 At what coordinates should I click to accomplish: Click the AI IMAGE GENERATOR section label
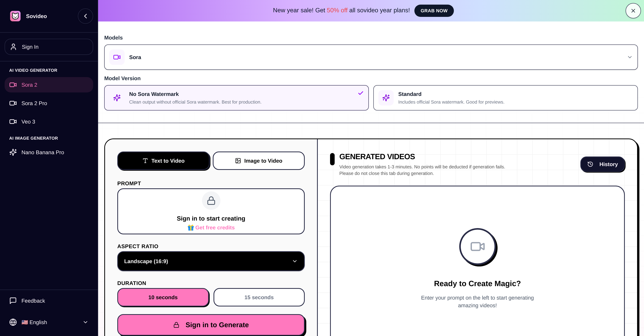click(x=34, y=138)
